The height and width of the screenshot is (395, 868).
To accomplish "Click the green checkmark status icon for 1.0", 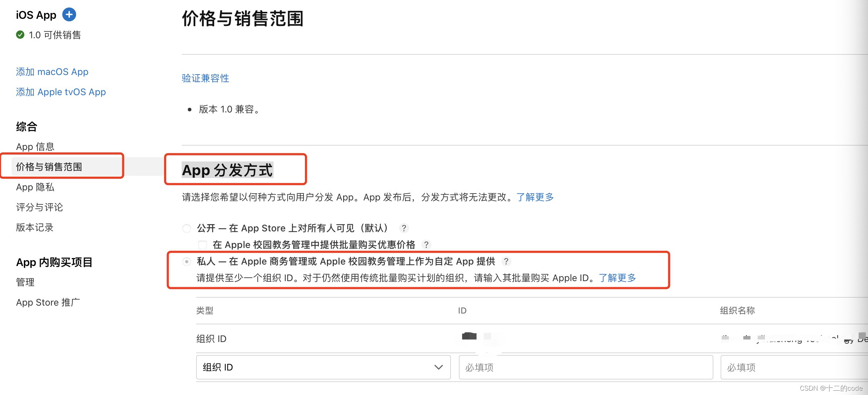I will (x=20, y=35).
